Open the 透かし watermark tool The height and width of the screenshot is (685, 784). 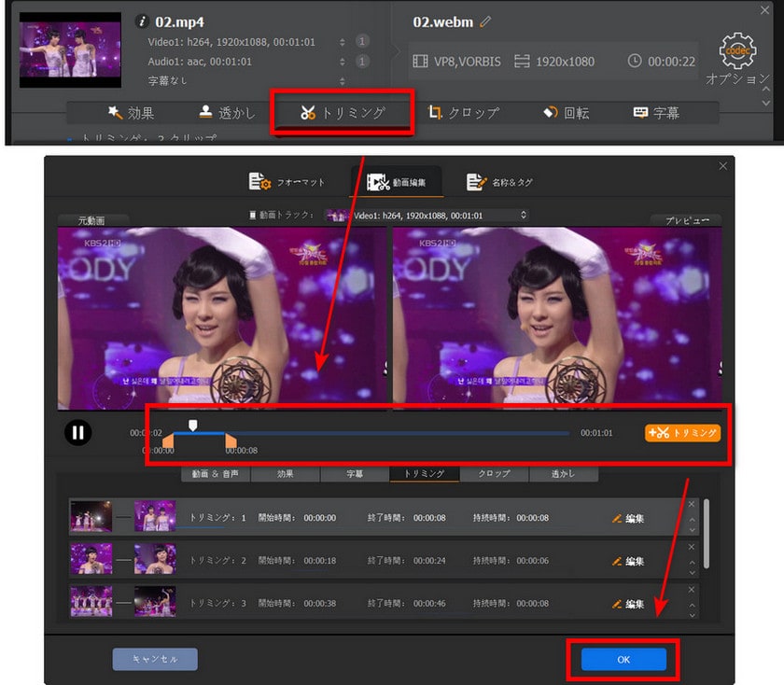click(x=228, y=113)
